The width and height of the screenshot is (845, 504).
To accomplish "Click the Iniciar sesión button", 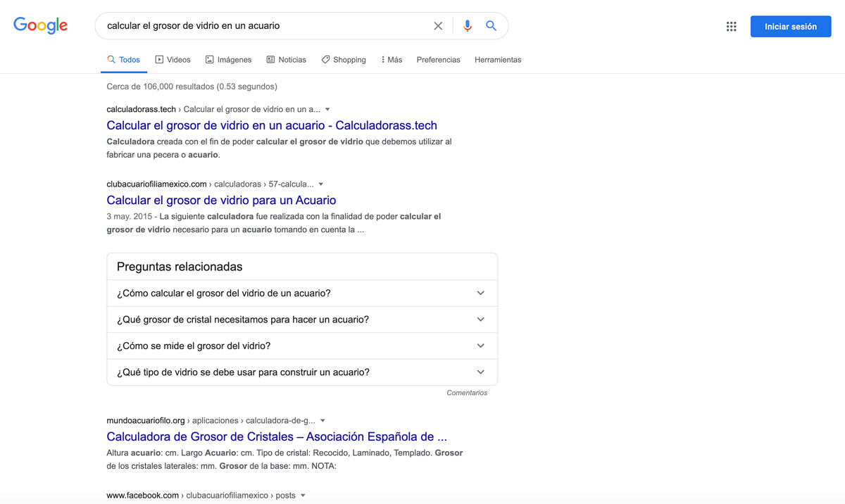I will pyautogui.click(x=791, y=27).
